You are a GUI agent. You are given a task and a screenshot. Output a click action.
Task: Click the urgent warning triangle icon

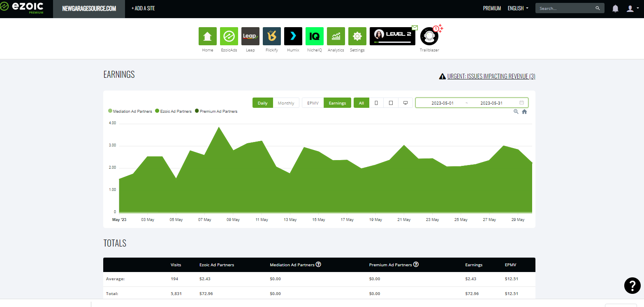(442, 76)
